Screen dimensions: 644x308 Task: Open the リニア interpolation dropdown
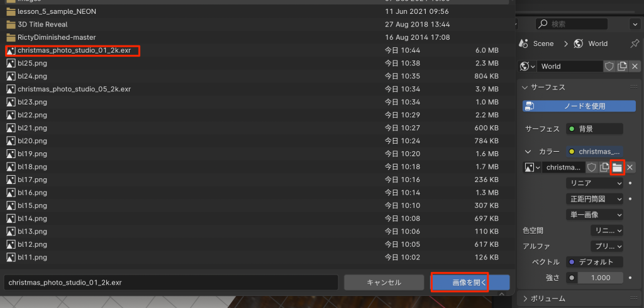tap(594, 183)
